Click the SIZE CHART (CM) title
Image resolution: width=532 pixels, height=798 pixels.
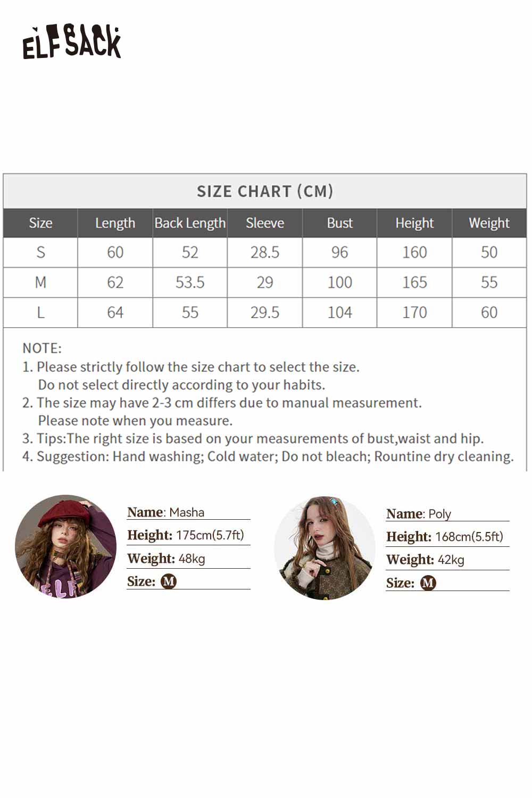pos(265,191)
